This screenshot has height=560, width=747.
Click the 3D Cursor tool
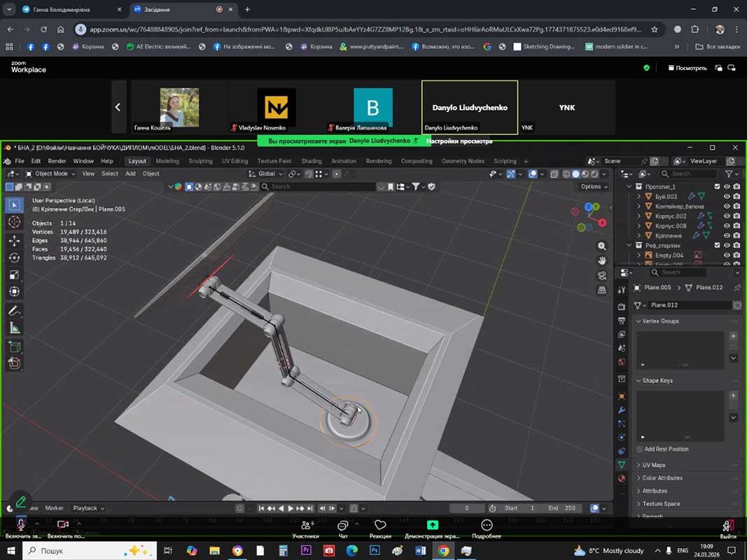click(x=14, y=222)
